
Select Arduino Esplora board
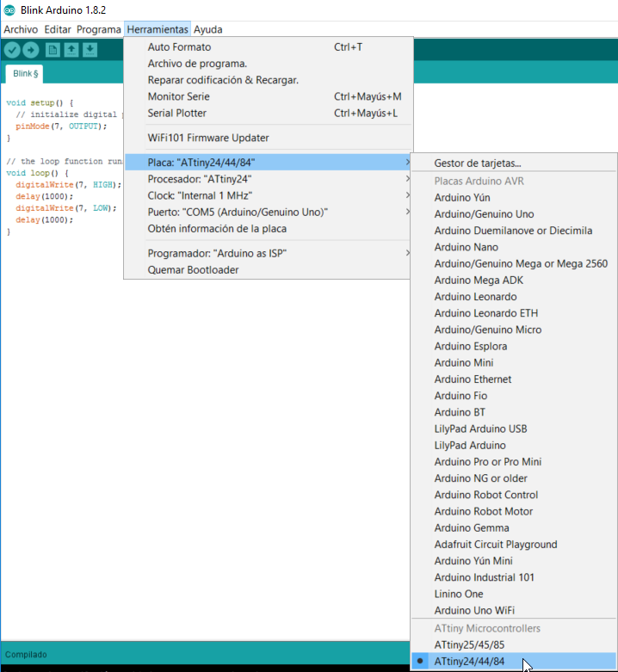pyautogui.click(x=514, y=346)
